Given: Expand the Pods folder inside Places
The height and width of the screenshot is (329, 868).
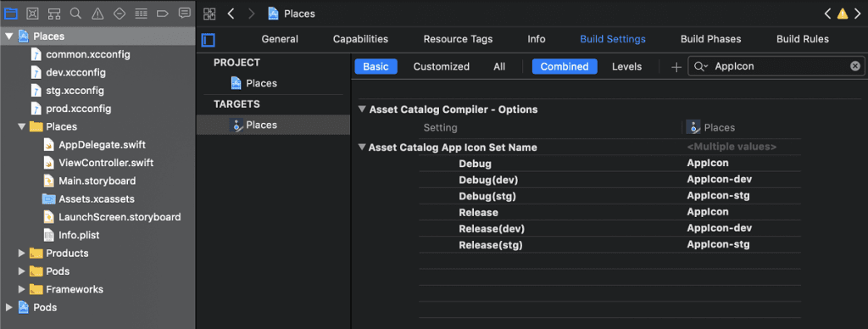Looking at the screenshot, I should pyautogui.click(x=22, y=271).
